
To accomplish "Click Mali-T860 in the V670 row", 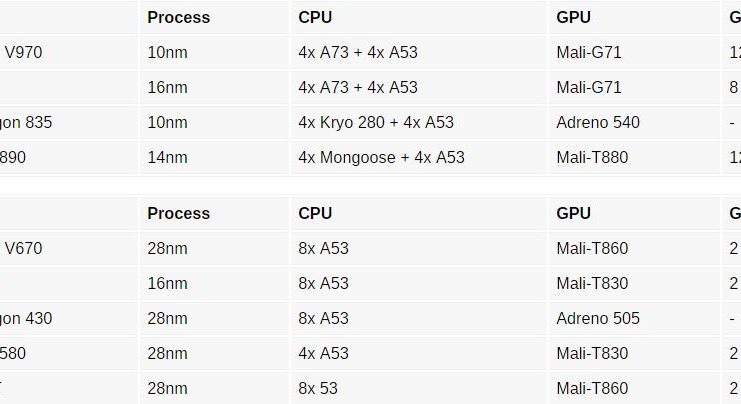I will click(x=592, y=249).
